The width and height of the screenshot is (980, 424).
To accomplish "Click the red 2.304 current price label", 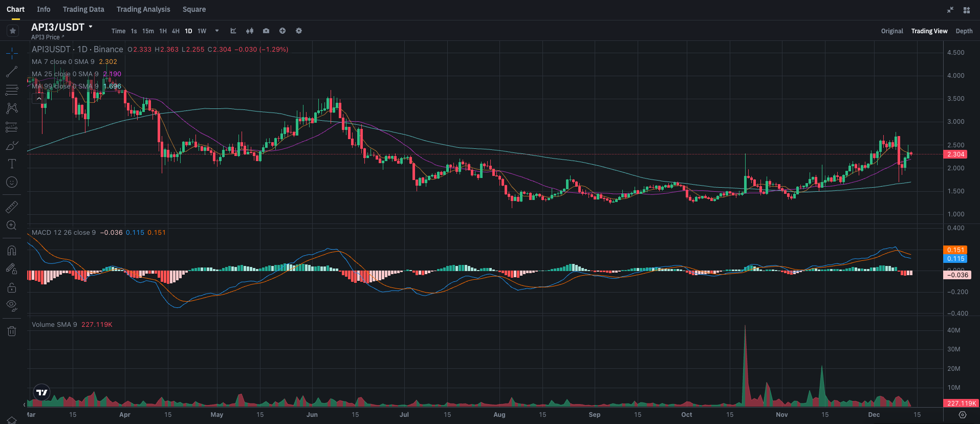I will (x=955, y=154).
